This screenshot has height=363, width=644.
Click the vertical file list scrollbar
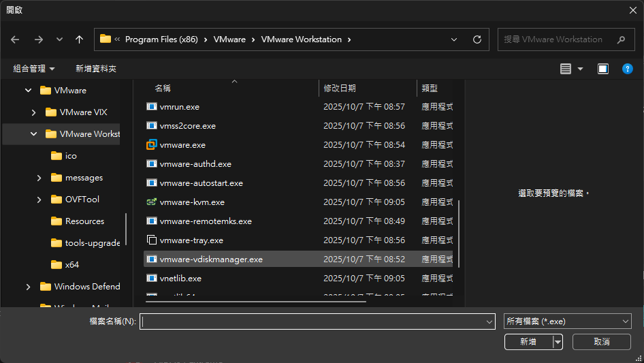(x=458, y=234)
